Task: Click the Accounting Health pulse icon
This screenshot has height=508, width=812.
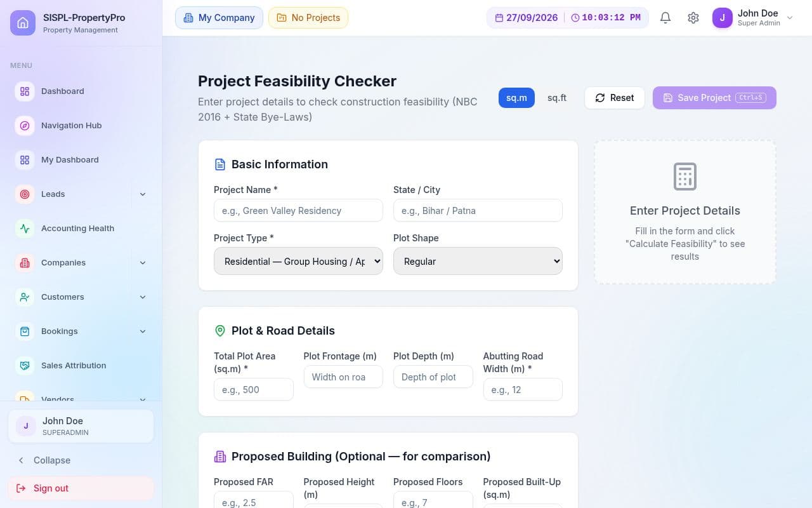Action: pyautogui.click(x=25, y=229)
